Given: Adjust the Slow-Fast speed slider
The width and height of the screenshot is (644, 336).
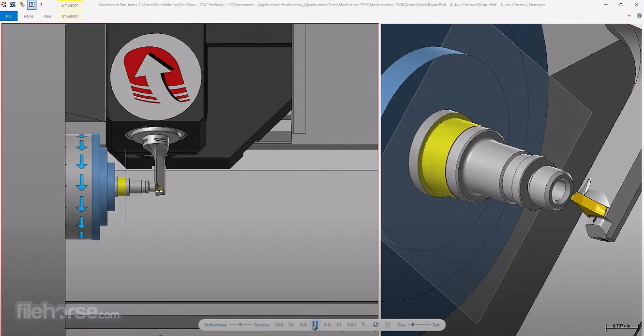Looking at the screenshot, I should [x=419, y=325].
